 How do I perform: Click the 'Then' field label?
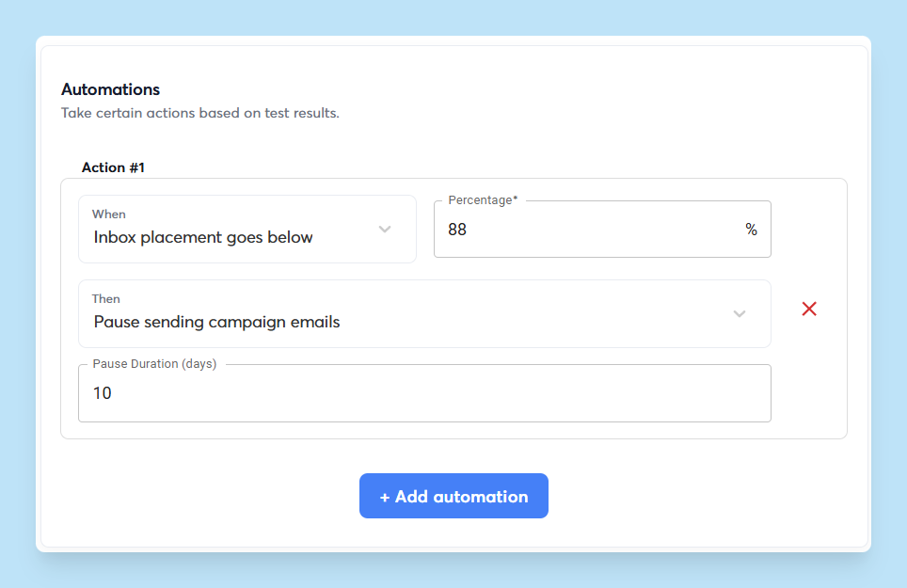tap(105, 298)
